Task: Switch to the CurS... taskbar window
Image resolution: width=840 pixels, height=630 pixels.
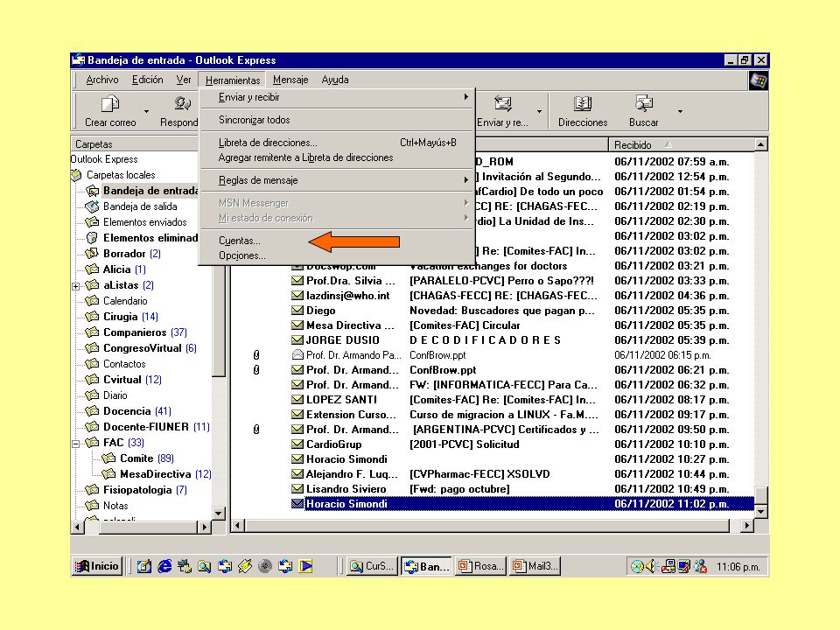Action: pyautogui.click(x=373, y=566)
